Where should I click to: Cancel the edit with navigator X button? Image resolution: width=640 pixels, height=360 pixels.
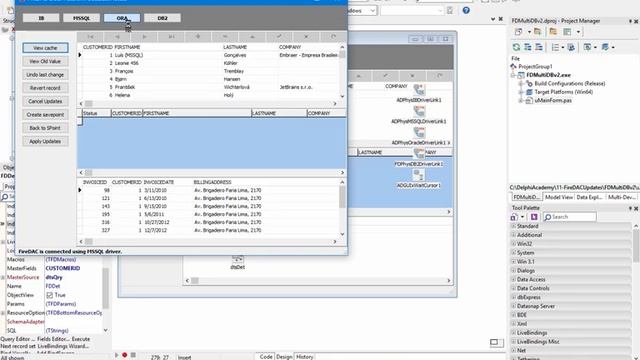click(306, 37)
